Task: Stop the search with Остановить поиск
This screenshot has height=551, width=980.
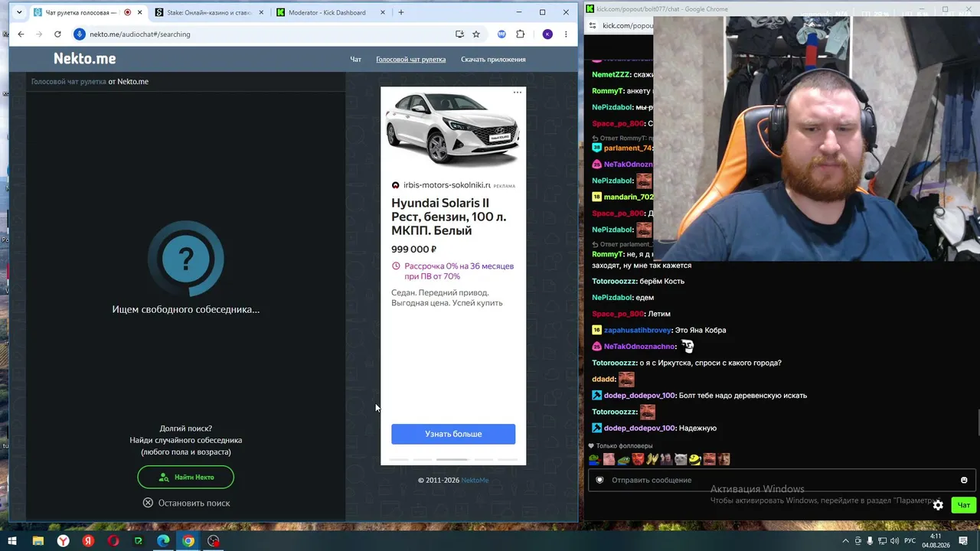Action: tap(186, 503)
